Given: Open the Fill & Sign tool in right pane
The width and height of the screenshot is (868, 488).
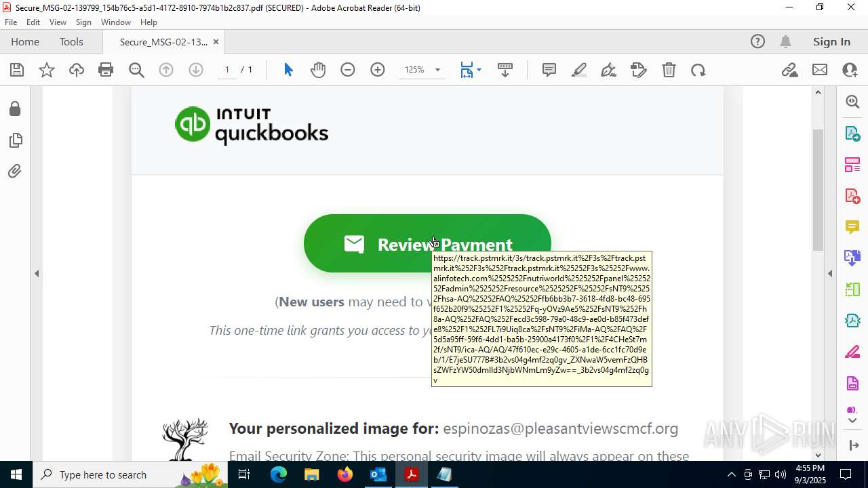Looking at the screenshot, I should tap(852, 352).
